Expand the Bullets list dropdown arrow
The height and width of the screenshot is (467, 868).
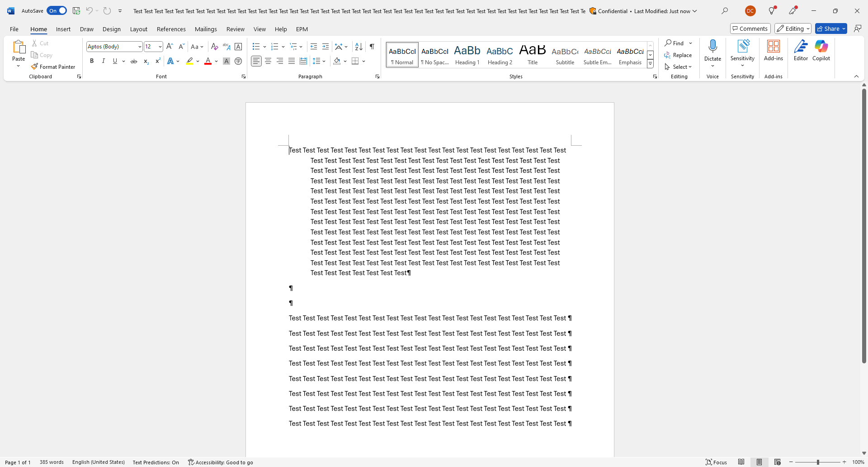pyautogui.click(x=264, y=47)
